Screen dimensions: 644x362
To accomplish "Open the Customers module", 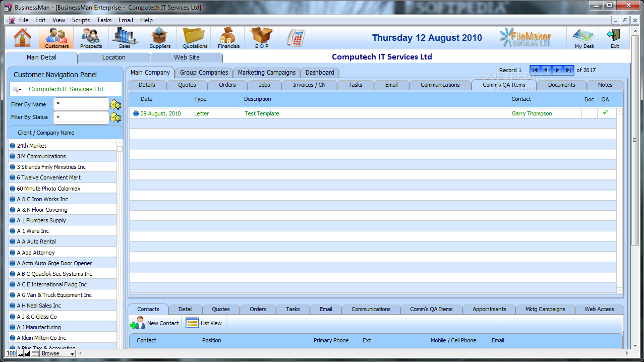I will point(56,38).
